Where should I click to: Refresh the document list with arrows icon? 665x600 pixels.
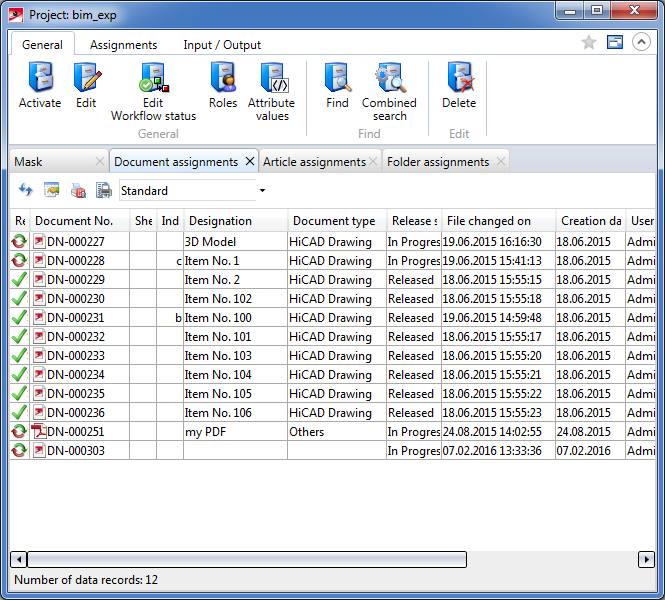[26, 190]
